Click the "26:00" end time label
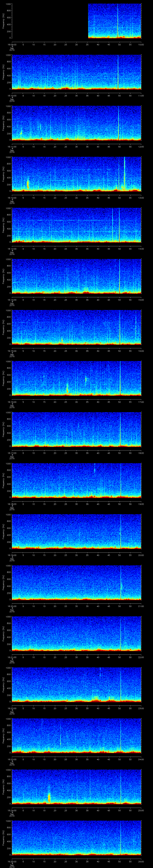 click(141, 861)
